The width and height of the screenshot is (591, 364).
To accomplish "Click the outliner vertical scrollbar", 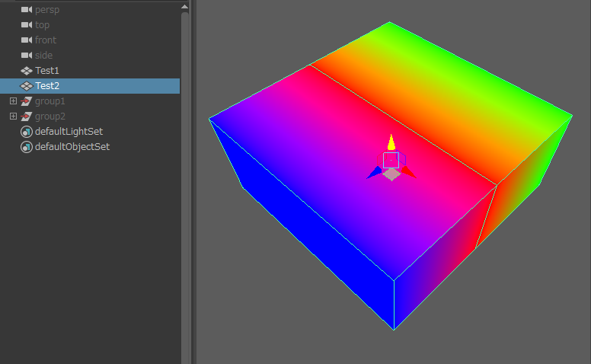I will tap(184, 187).
